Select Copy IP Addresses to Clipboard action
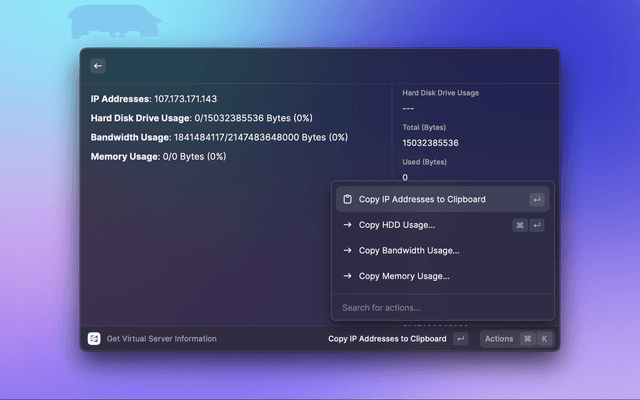The width and height of the screenshot is (640, 400). point(422,199)
